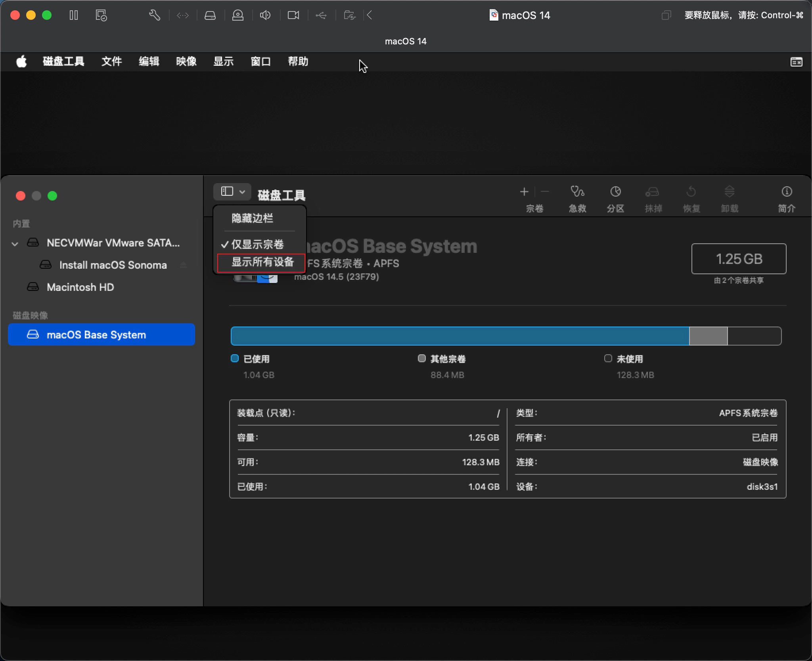Image resolution: width=812 pixels, height=661 pixels.
Task: Open the 显示 menu
Action: [223, 61]
